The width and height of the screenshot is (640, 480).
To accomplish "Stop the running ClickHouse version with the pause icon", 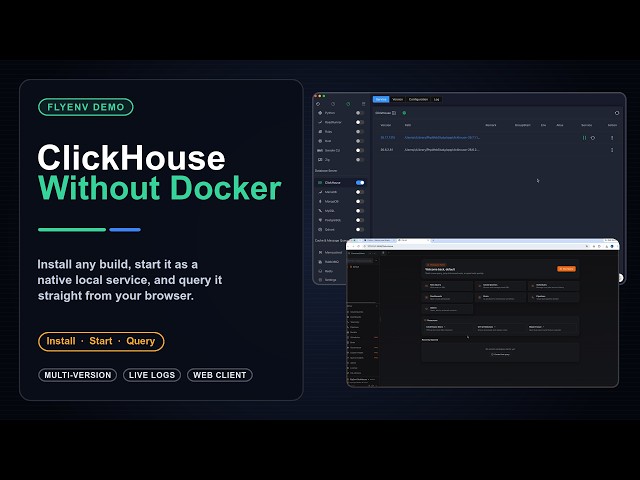I will coord(584,138).
